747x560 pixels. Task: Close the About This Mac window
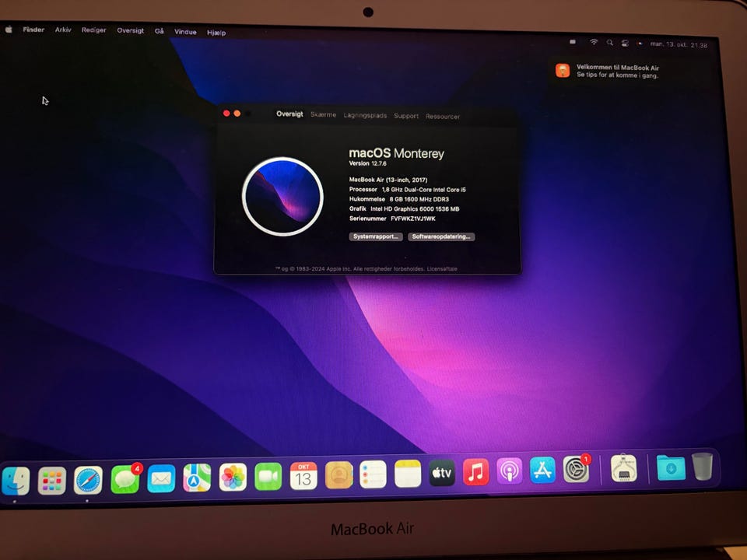coord(226,113)
